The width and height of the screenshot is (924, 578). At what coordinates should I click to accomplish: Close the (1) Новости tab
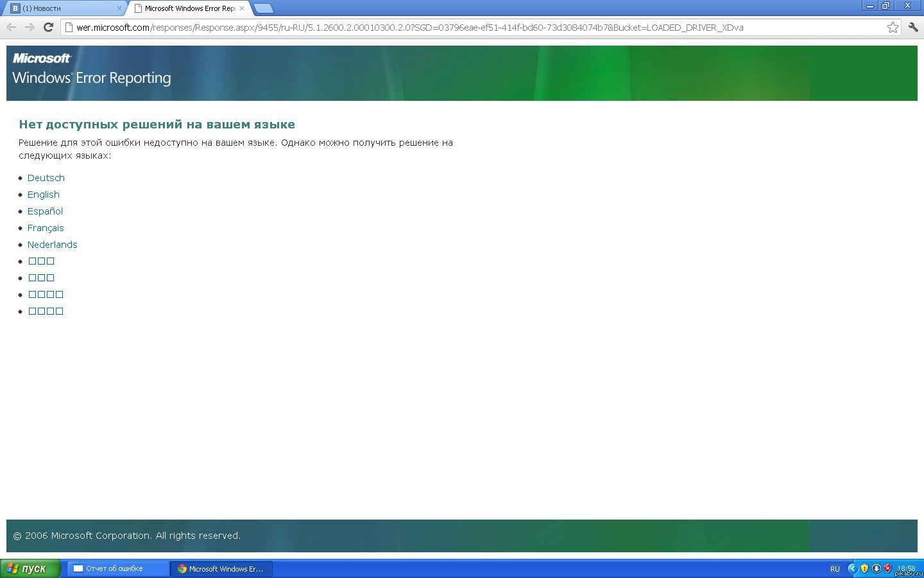click(x=119, y=8)
